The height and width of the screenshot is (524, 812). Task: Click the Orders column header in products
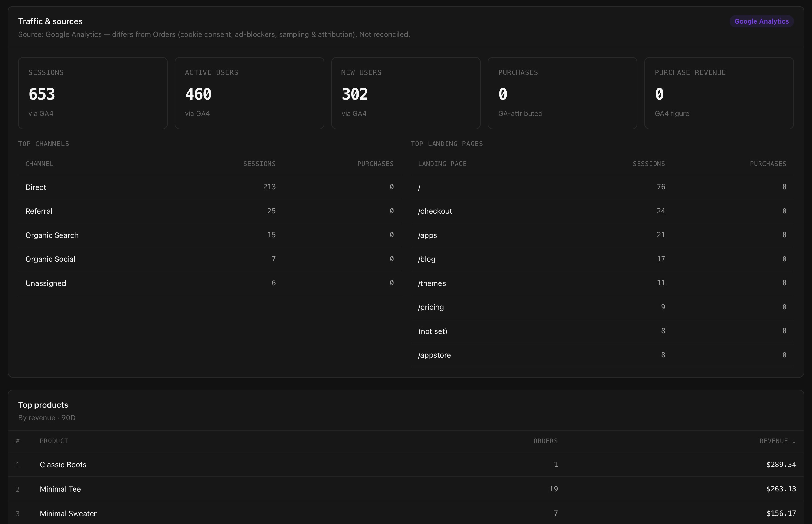(x=545, y=441)
